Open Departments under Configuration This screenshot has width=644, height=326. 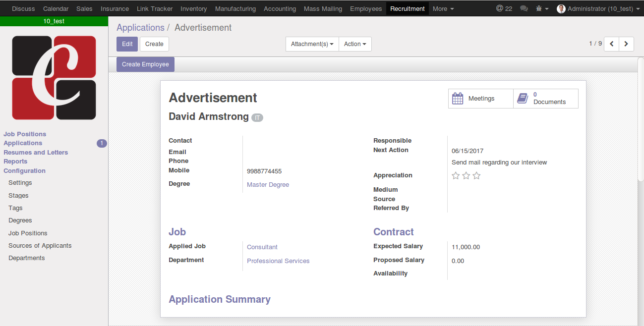27,258
